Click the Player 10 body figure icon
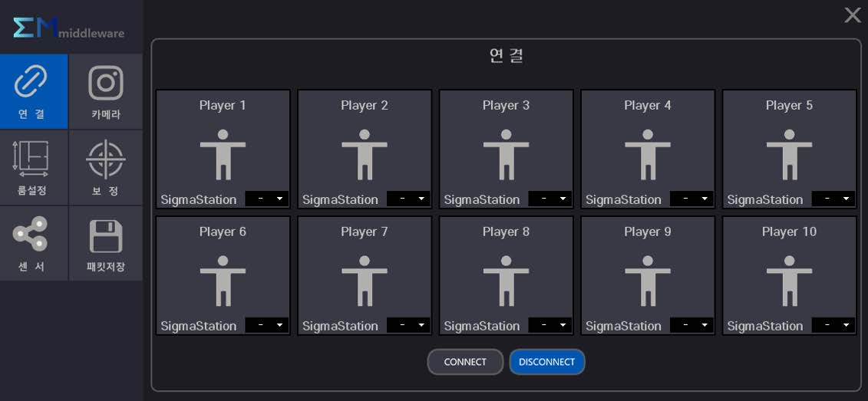The width and height of the screenshot is (868, 401). pyautogui.click(x=790, y=281)
